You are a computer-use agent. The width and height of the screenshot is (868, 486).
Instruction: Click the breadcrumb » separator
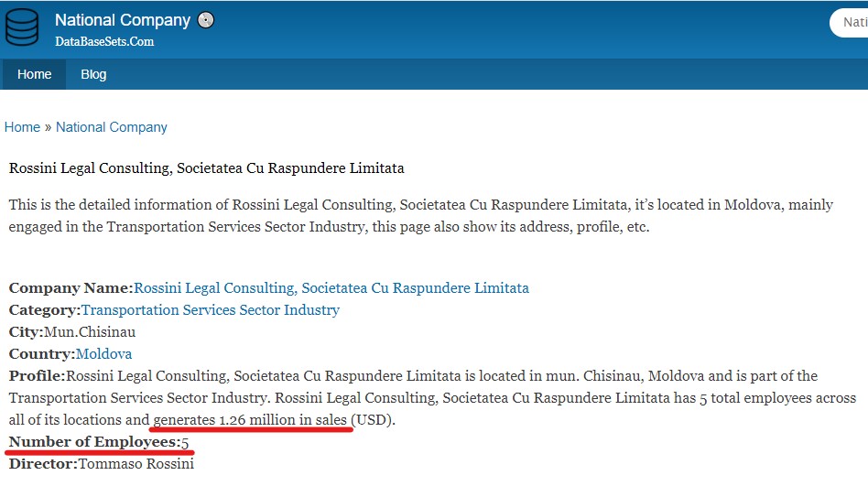[x=49, y=127]
